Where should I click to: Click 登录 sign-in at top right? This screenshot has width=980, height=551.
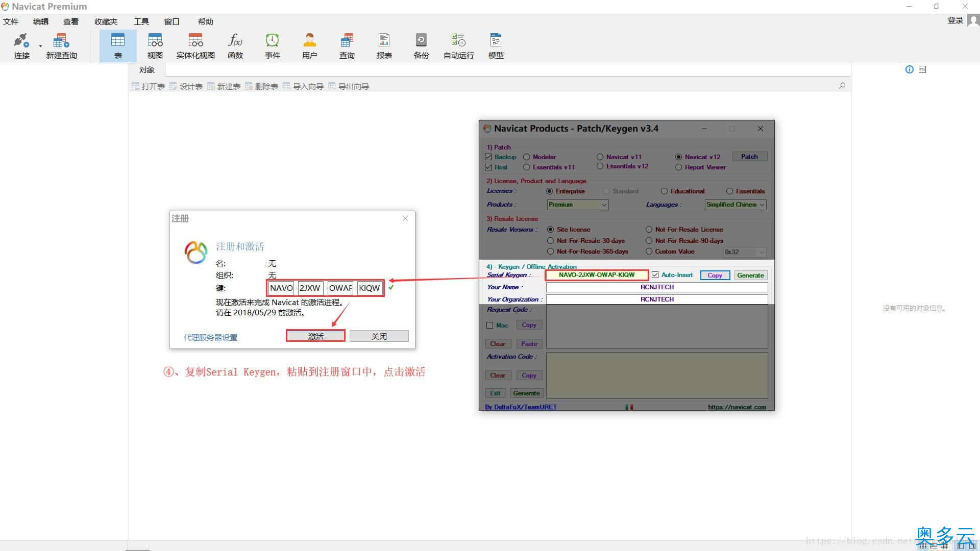click(x=955, y=20)
